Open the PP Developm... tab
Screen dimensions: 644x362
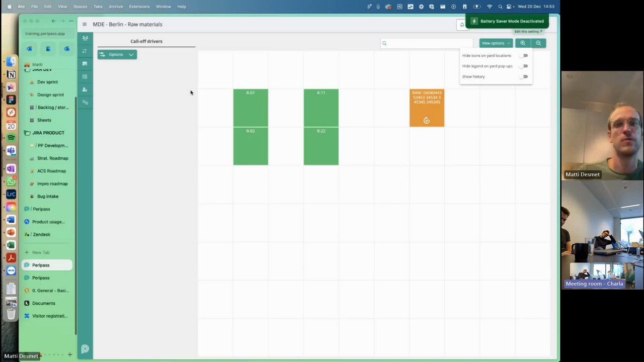click(x=50, y=145)
